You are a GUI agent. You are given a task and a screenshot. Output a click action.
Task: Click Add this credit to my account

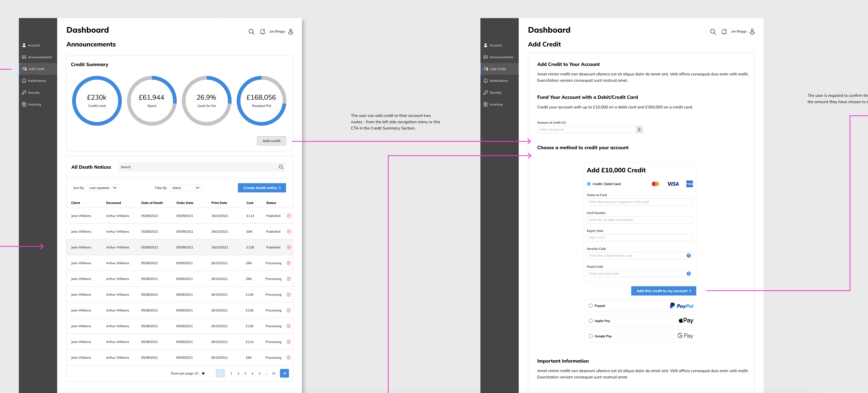pyautogui.click(x=663, y=291)
